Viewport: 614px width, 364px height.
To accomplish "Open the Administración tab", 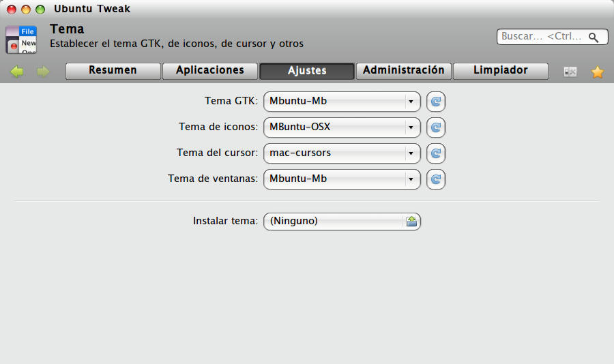I will point(404,71).
